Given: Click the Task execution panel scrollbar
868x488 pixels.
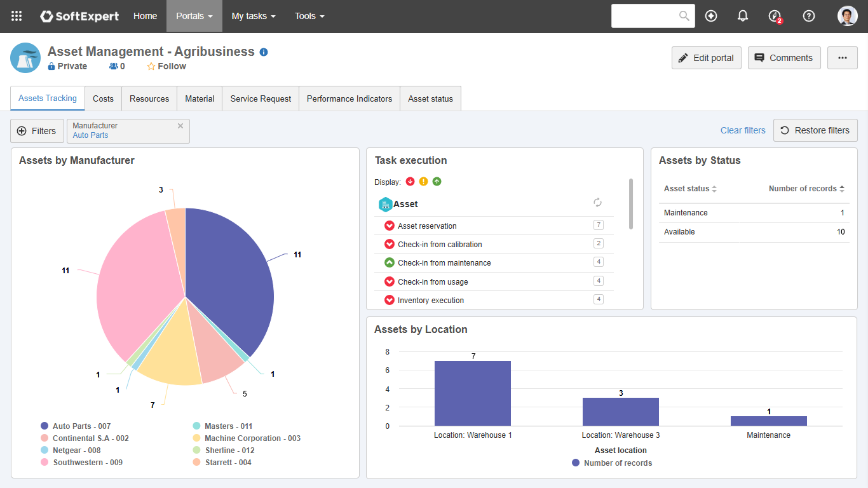Looking at the screenshot, I should coord(631,203).
